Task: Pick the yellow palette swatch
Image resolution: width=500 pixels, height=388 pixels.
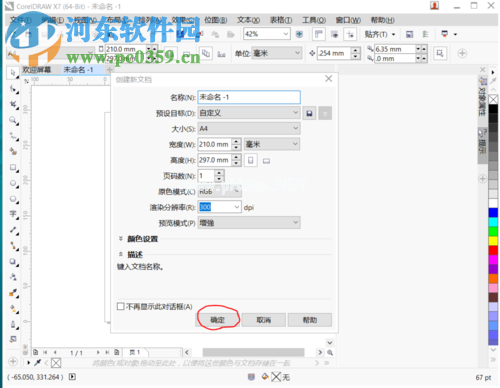Action: 493,241
